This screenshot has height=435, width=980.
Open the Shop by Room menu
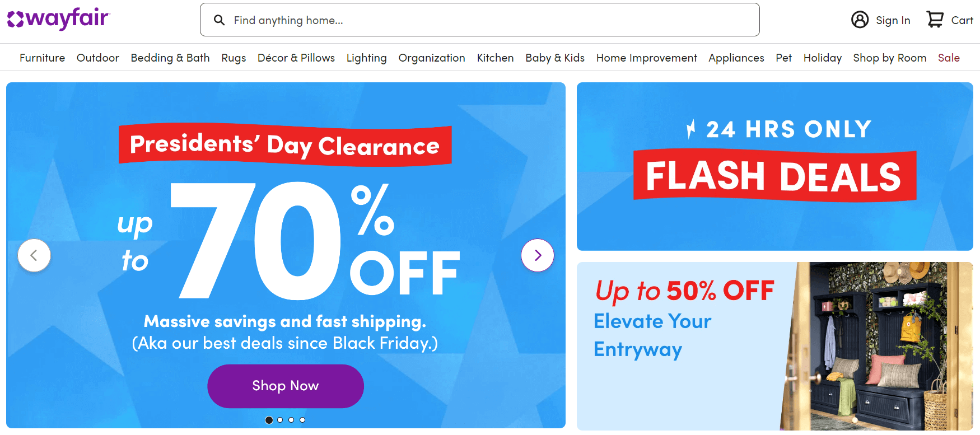[889, 58]
